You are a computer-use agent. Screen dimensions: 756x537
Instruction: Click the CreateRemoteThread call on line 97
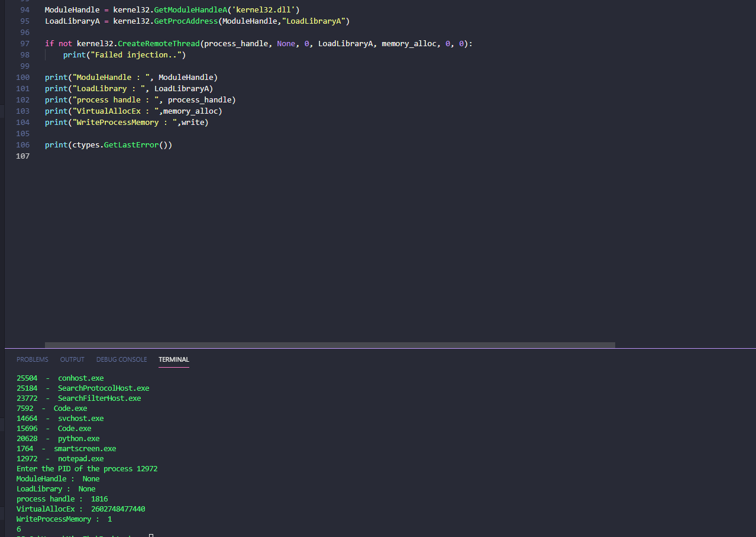pyautogui.click(x=159, y=43)
